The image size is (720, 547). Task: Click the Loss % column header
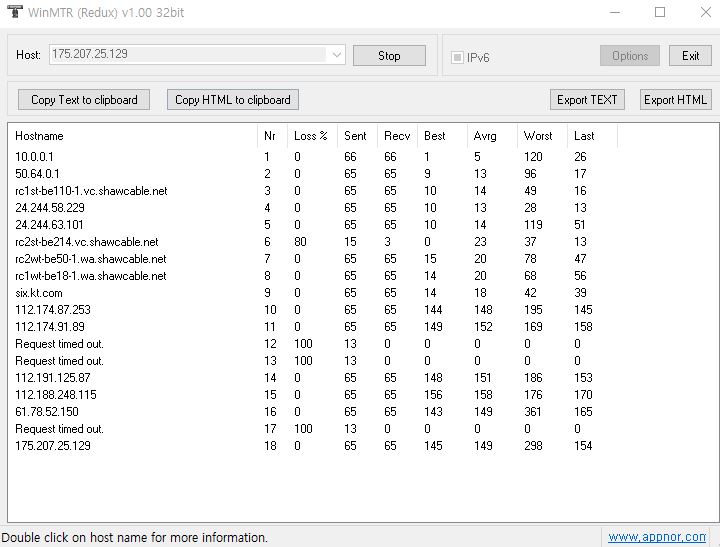click(311, 136)
